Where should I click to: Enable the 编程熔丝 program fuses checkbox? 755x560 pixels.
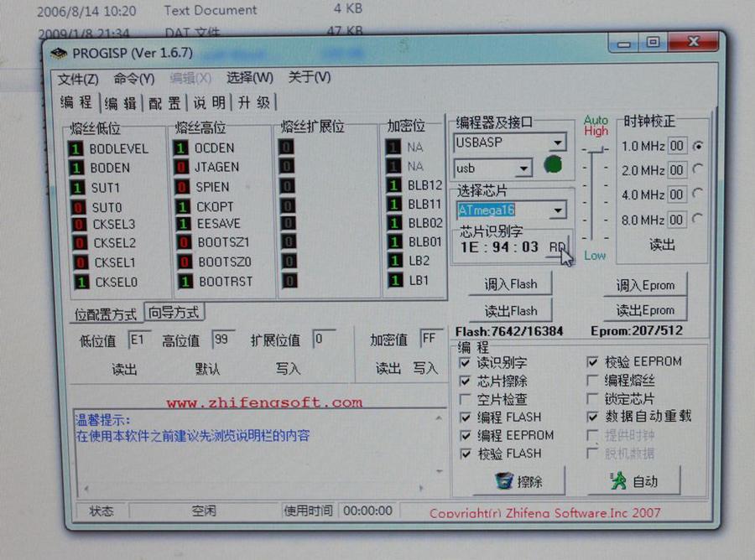593,381
